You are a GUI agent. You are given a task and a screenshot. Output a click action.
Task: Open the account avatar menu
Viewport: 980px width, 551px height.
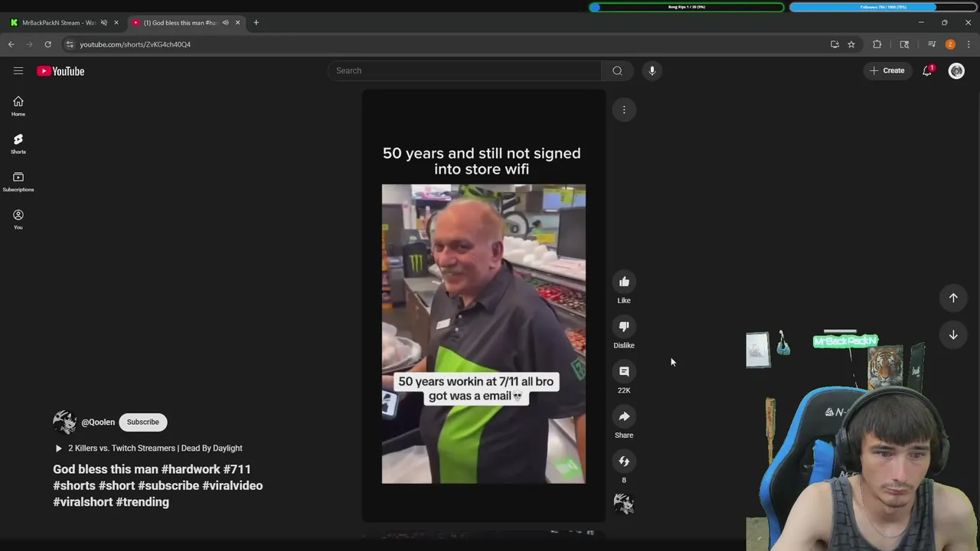pos(956,70)
